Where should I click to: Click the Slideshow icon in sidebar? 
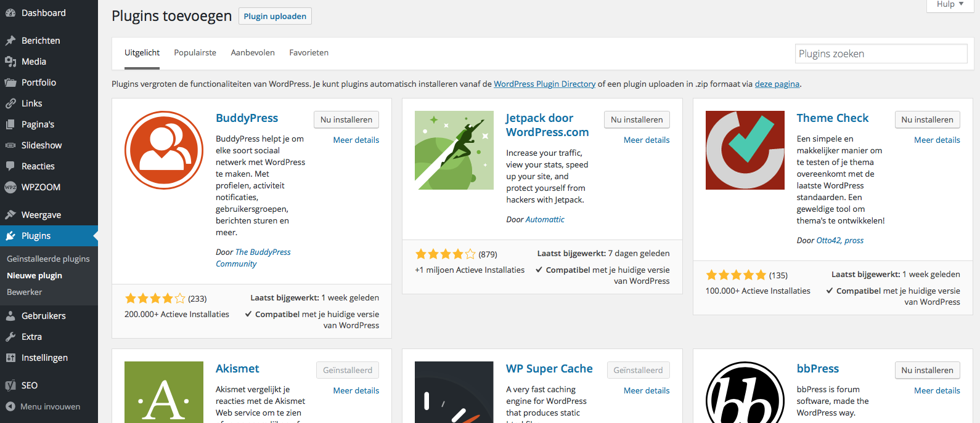pos(10,145)
